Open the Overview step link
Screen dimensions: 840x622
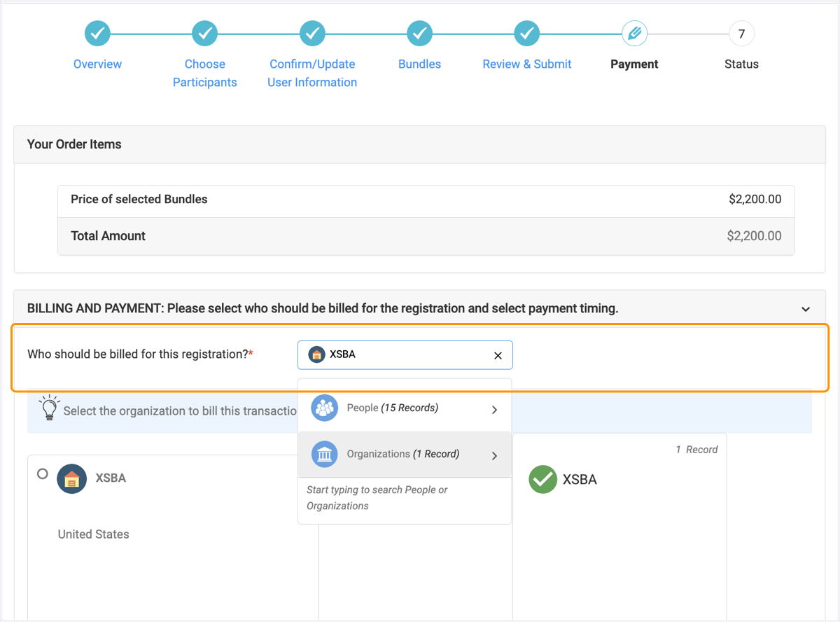[97, 64]
